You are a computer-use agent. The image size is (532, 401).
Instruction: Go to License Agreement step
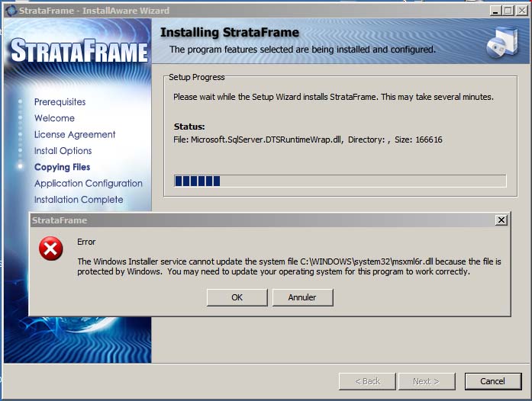75,135
